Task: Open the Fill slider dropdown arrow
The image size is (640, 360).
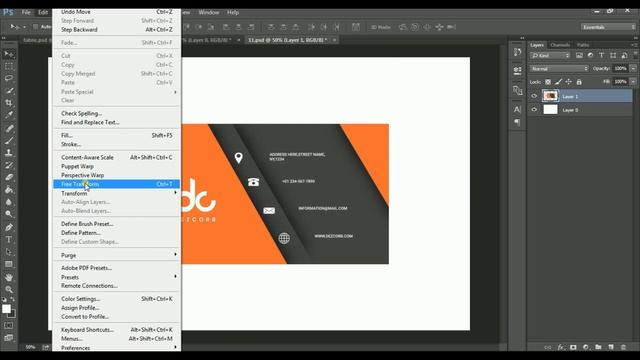Action: pos(633,82)
